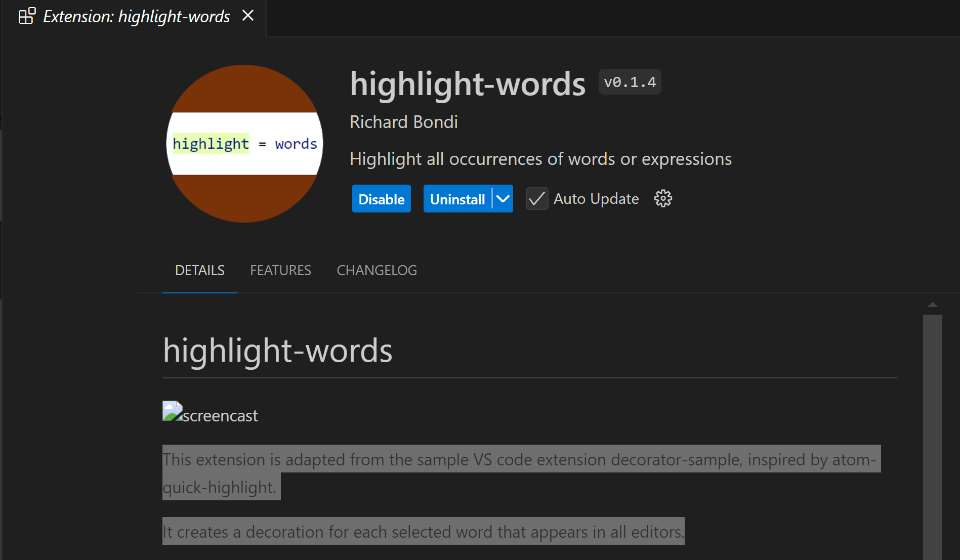This screenshot has width=960, height=560.
Task: Open the CHANGELOG tab
Action: click(377, 270)
